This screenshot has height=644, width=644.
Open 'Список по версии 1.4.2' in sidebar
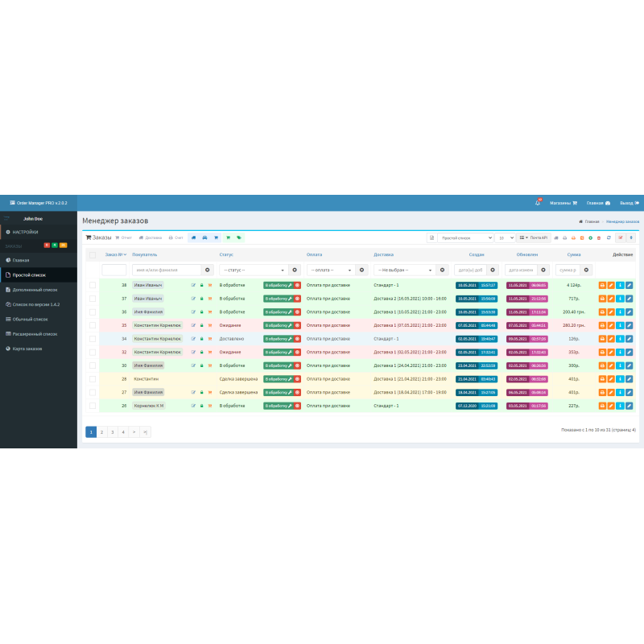[x=39, y=304]
